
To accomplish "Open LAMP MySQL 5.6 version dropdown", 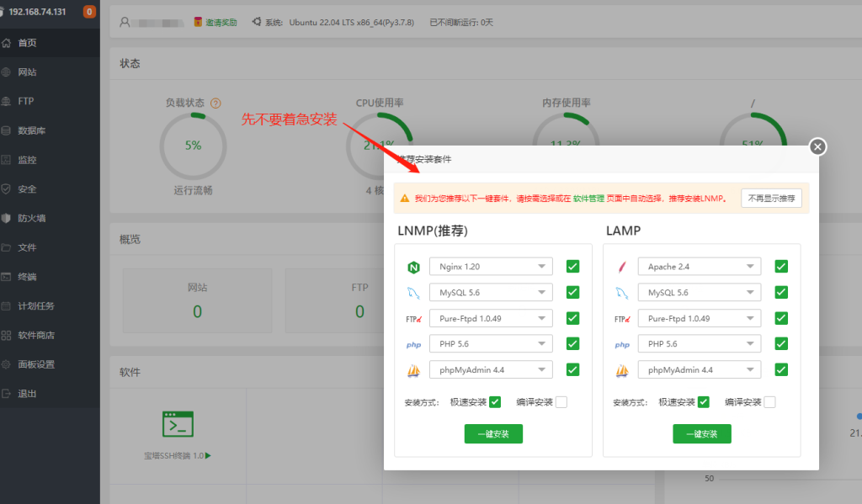I will 700,293.
